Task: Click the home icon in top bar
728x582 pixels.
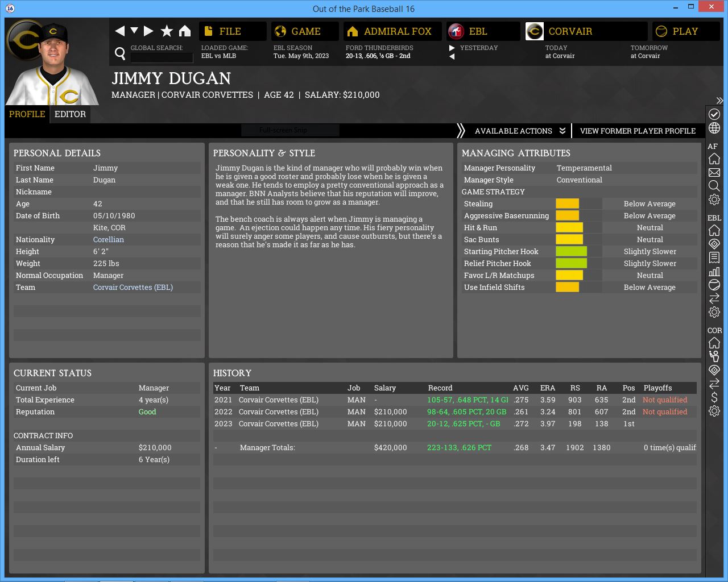Action: point(185,31)
